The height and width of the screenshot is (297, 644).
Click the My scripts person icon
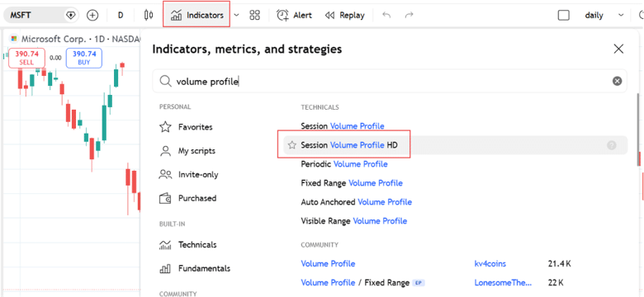(x=165, y=151)
